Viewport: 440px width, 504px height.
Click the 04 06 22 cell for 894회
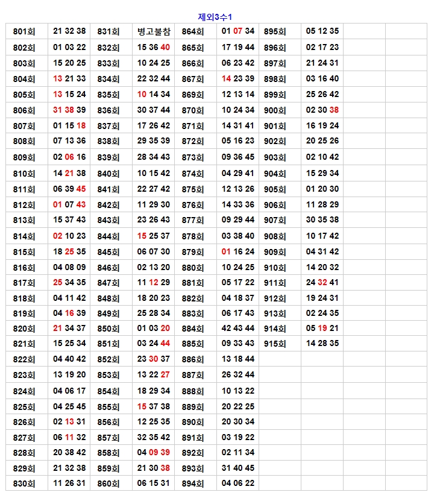point(238,484)
